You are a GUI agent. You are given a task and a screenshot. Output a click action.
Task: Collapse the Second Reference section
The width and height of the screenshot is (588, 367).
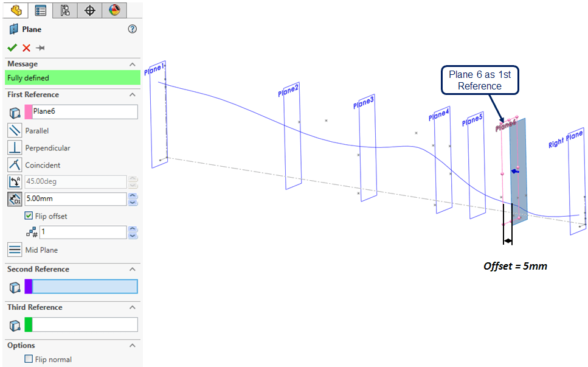pyautogui.click(x=133, y=269)
